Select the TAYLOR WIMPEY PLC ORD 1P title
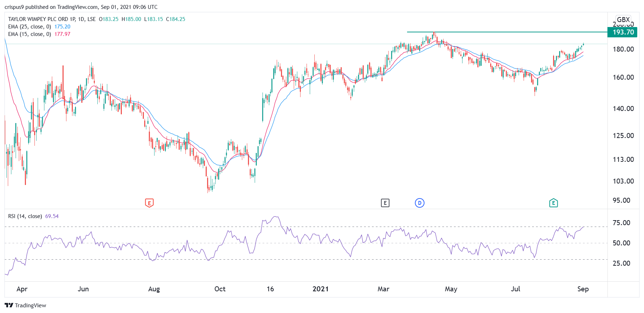This screenshot has height=313, width=644. coord(42,19)
